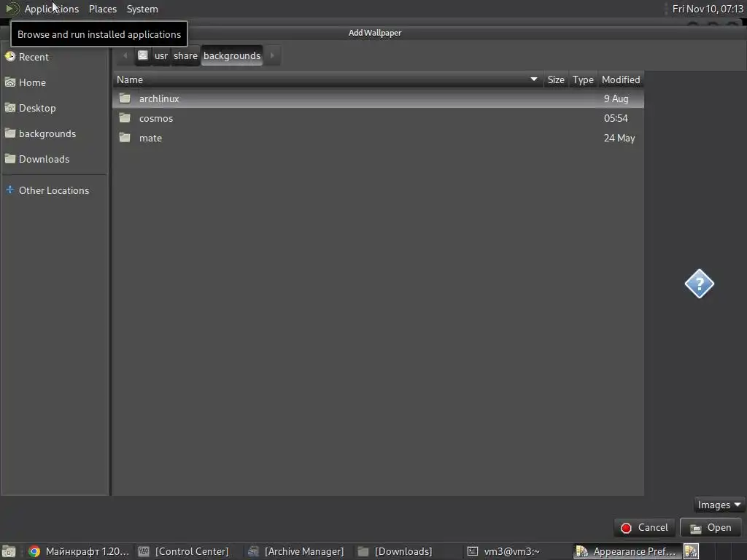
Task: Sort by Type column header
Action: (583, 80)
